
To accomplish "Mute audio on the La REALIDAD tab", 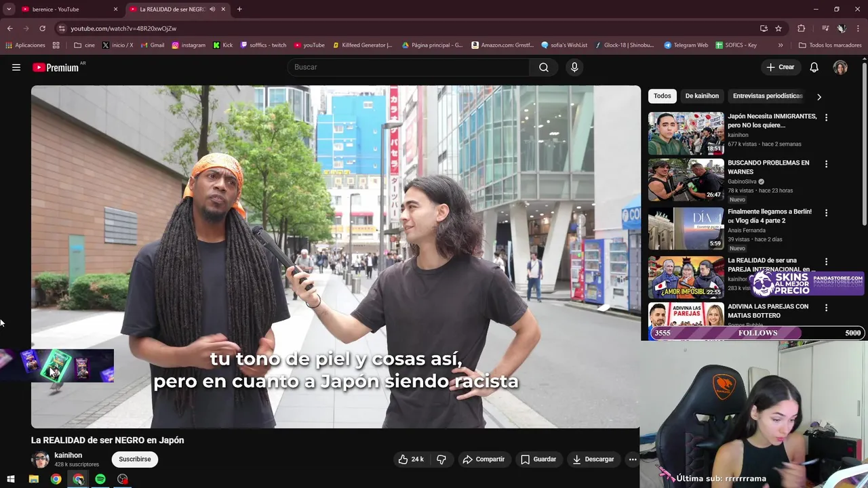I will pos(212,9).
